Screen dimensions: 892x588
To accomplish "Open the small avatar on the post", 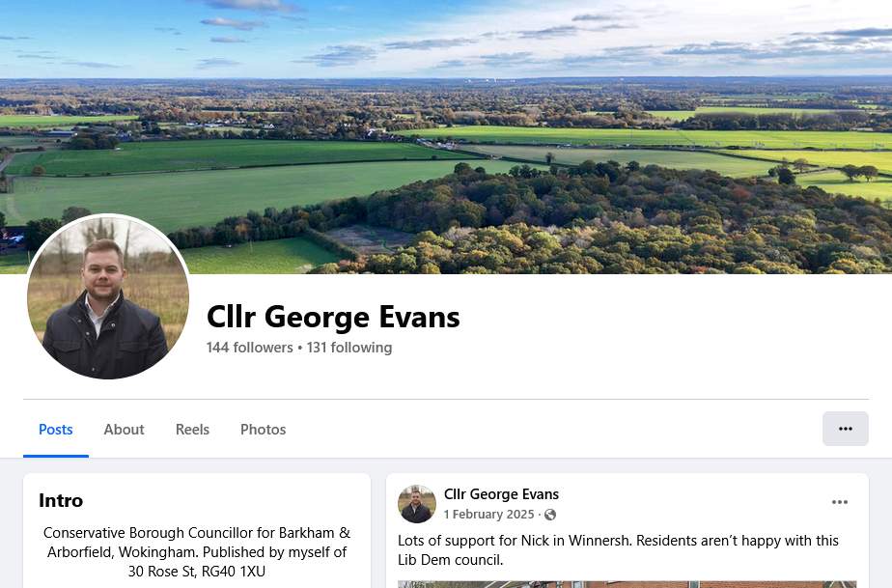I will click(x=417, y=504).
